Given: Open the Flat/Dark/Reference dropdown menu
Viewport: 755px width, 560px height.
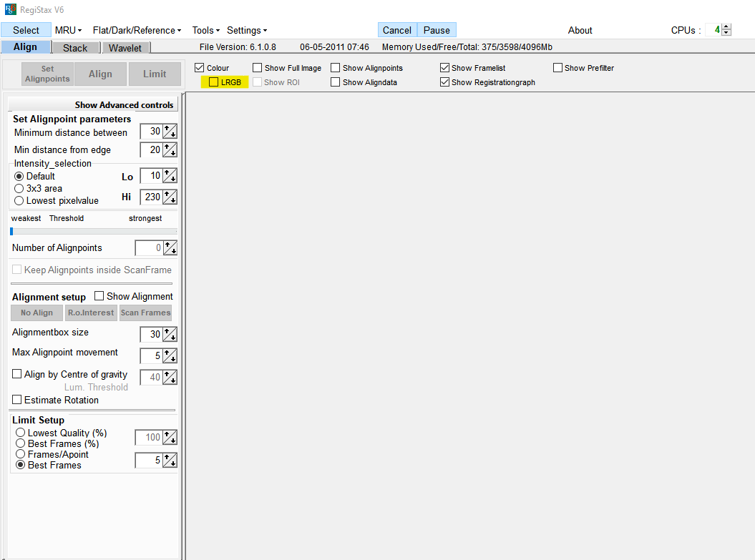Looking at the screenshot, I should (137, 30).
